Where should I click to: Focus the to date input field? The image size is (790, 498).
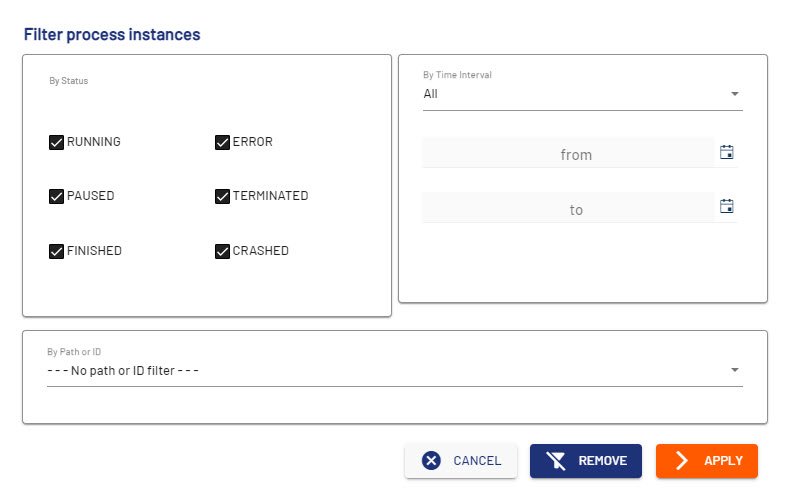pyautogui.click(x=567, y=209)
